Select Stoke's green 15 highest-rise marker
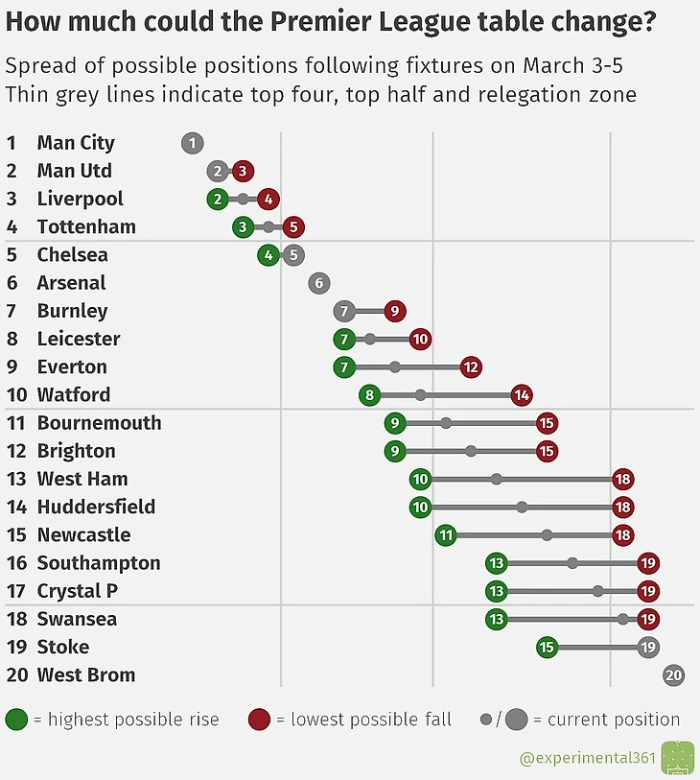Image resolution: width=700 pixels, height=780 pixels. click(x=547, y=648)
